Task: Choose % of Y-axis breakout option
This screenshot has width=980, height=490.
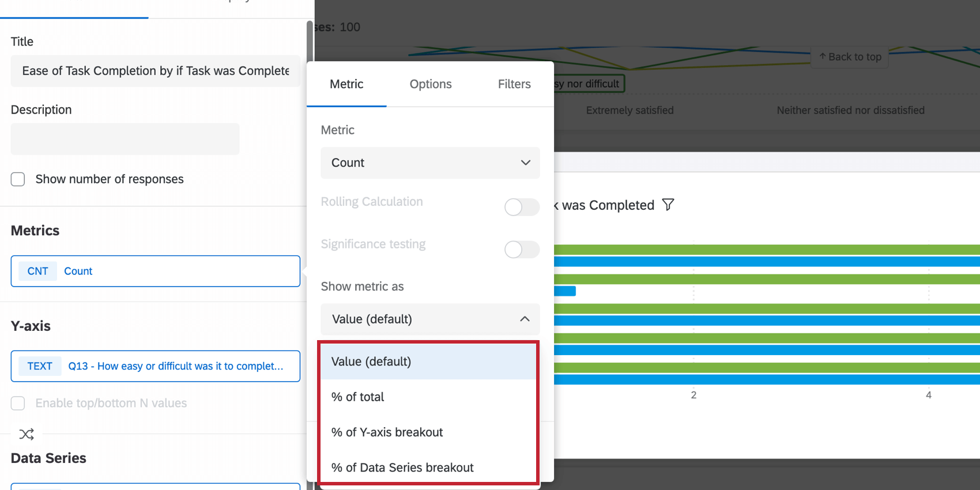Action: [387, 432]
